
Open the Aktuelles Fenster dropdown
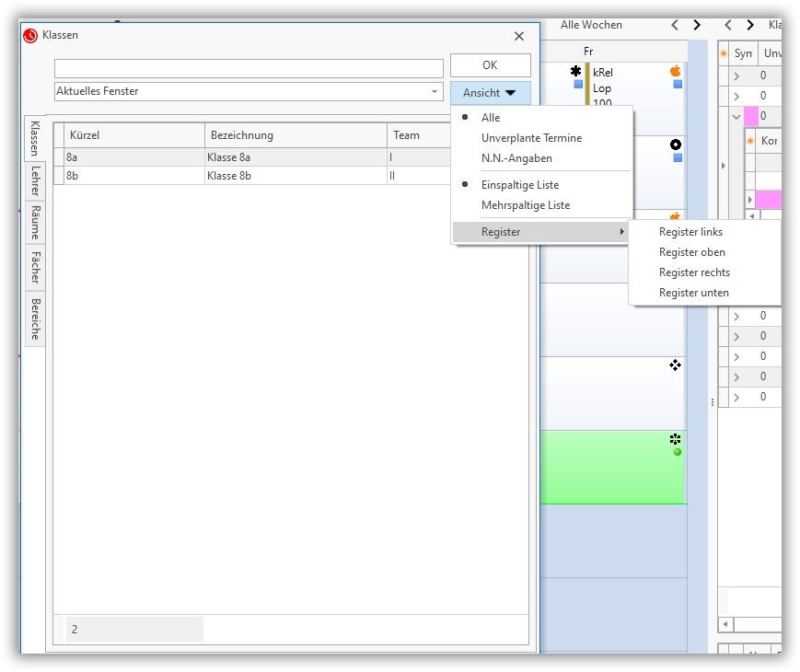435,92
